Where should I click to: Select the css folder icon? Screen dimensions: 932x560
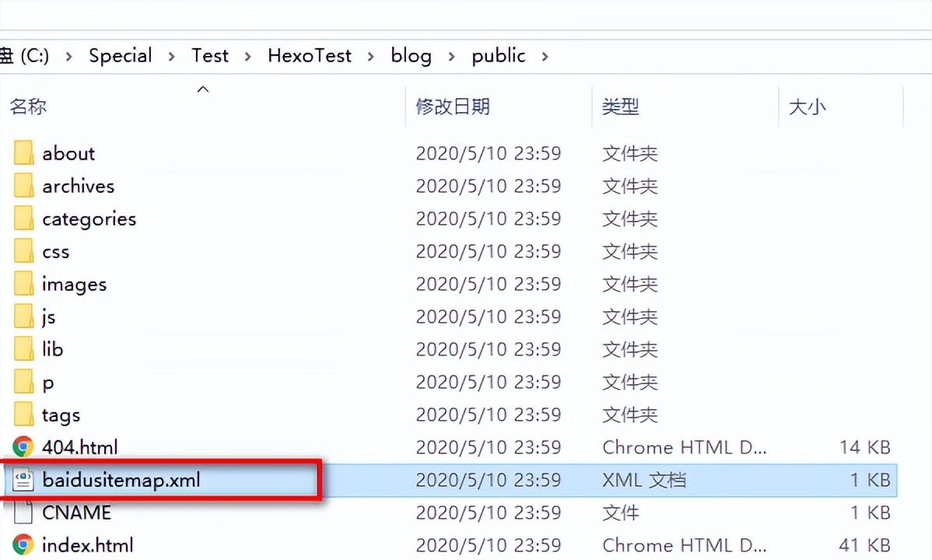[23, 251]
